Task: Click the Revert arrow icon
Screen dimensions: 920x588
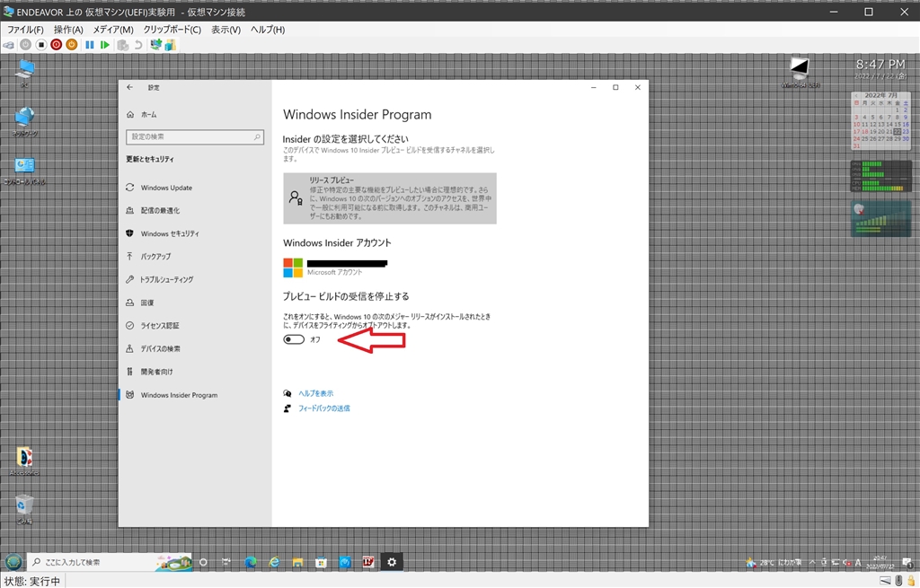Action: [137, 45]
